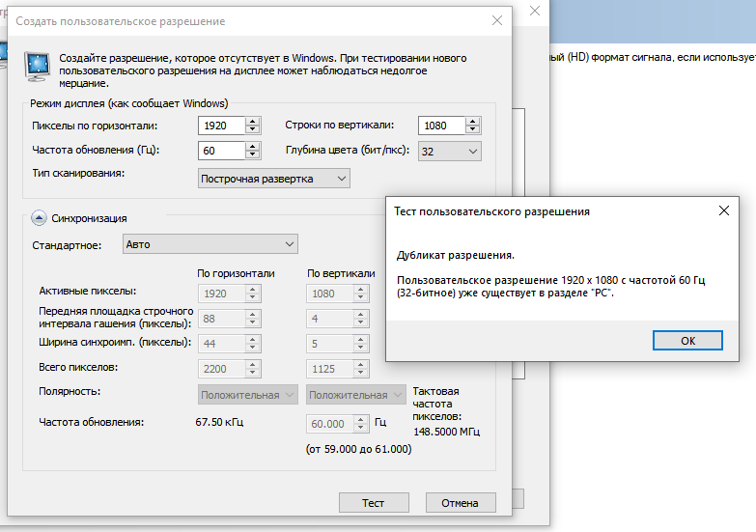The width and height of the screenshot is (756, 532).
Task: Increase Частота обновления (Гц) value
Action: (253, 146)
